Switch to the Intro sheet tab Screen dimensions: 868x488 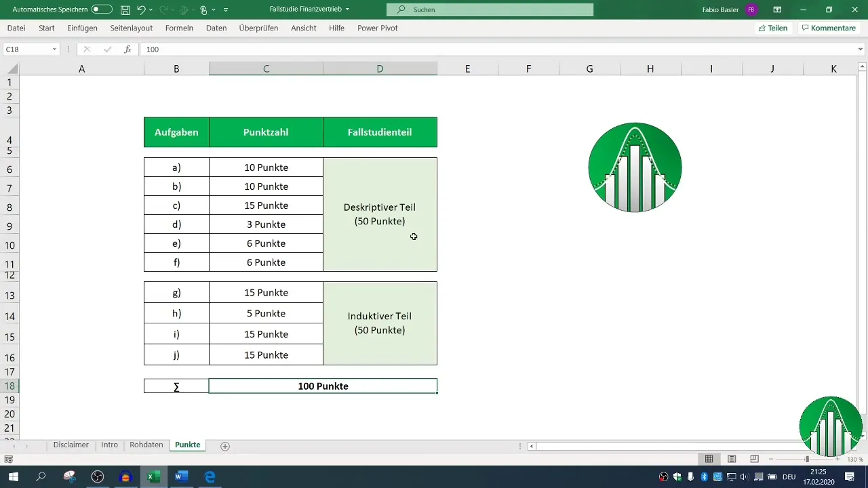(110, 445)
